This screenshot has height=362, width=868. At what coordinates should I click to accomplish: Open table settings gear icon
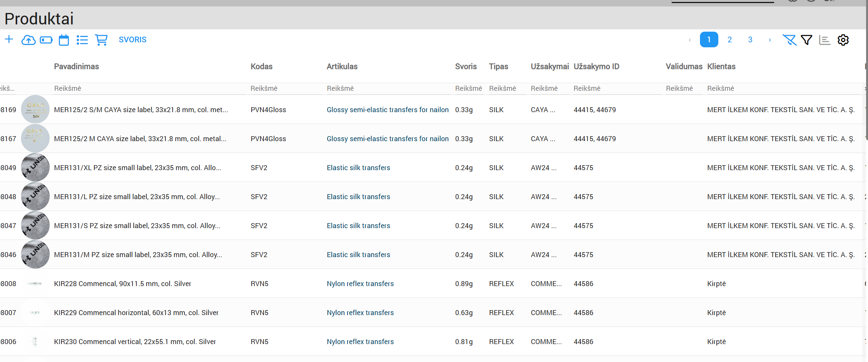843,40
